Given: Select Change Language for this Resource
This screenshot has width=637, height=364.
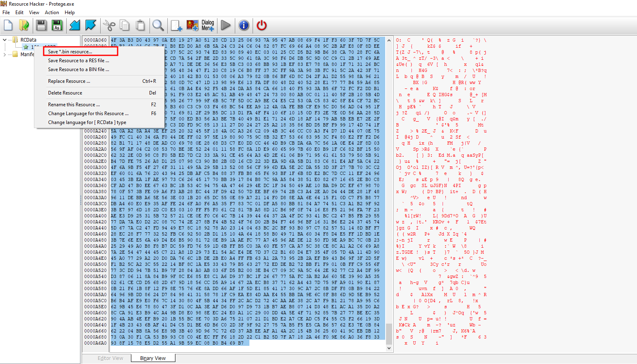Looking at the screenshot, I should coord(99,114).
